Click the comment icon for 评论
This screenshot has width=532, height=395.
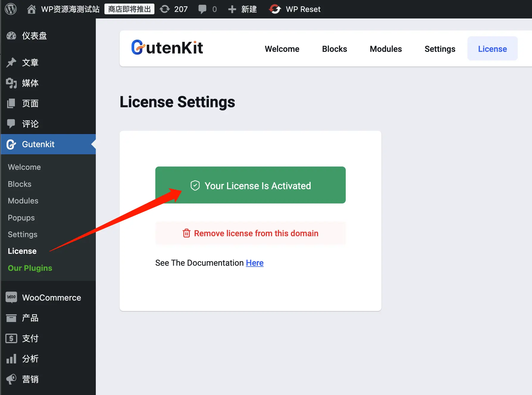tap(11, 124)
